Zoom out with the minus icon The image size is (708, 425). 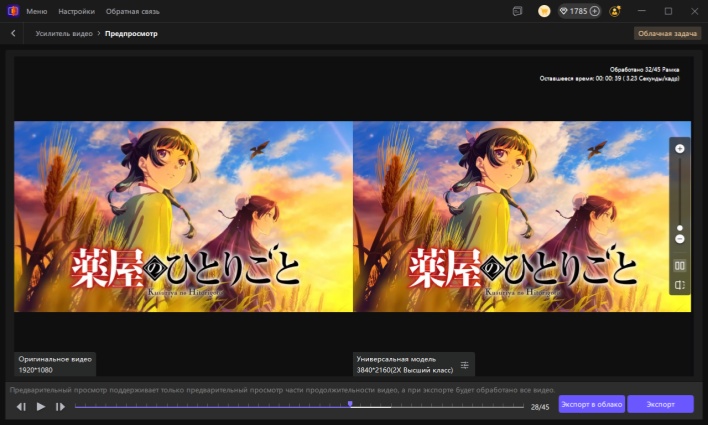[680, 239]
